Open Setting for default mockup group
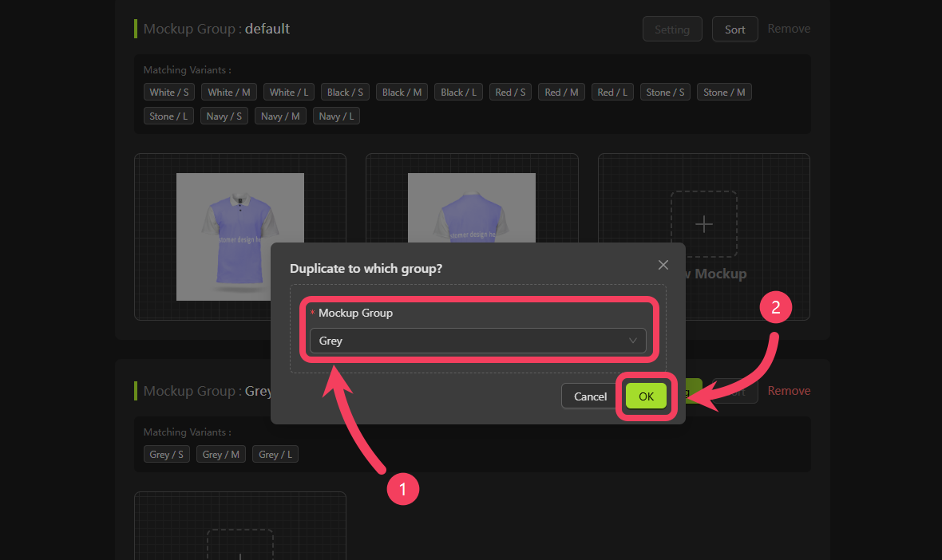This screenshot has width=942, height=560. pyautogui.click(x=672, y=29)
